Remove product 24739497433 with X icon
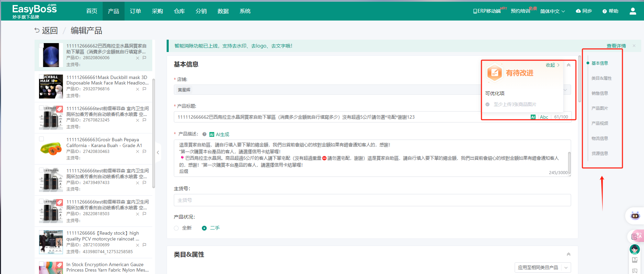 (138, 183)
